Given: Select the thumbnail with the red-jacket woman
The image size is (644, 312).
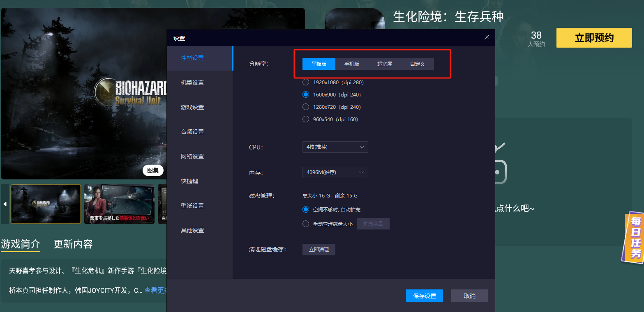Looking at the screenshot, I should click(x=119, y=204).
